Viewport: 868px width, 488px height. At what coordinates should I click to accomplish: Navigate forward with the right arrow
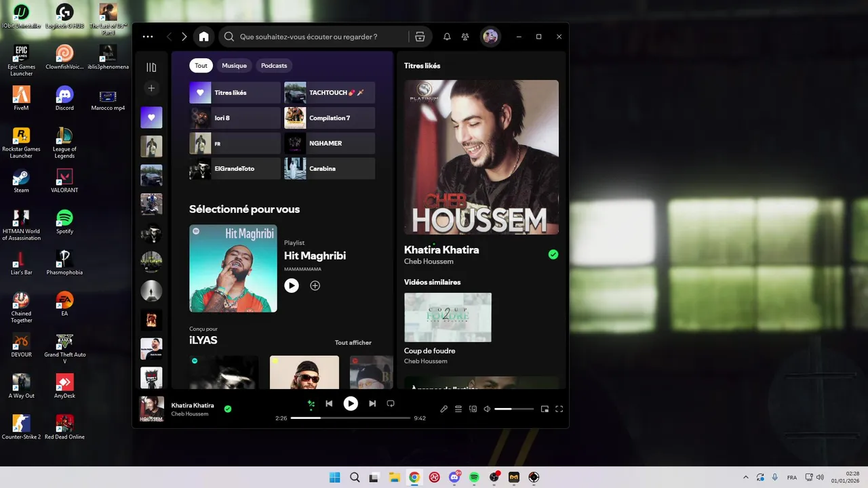point(184,37)
